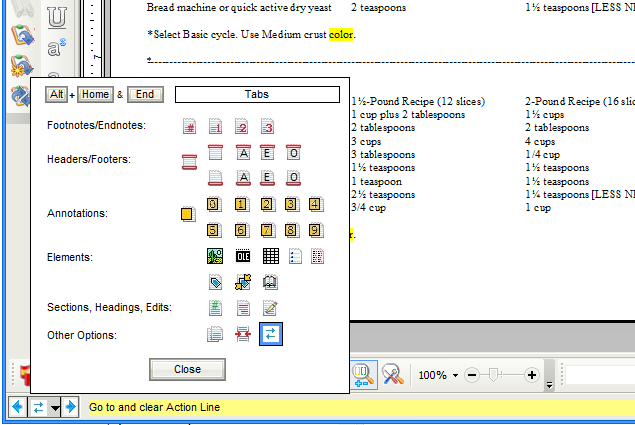The width and height of the screenshot is (635, 425).
Task: Click the footnote hash symbol icon
Action: (x=189, y=126)
